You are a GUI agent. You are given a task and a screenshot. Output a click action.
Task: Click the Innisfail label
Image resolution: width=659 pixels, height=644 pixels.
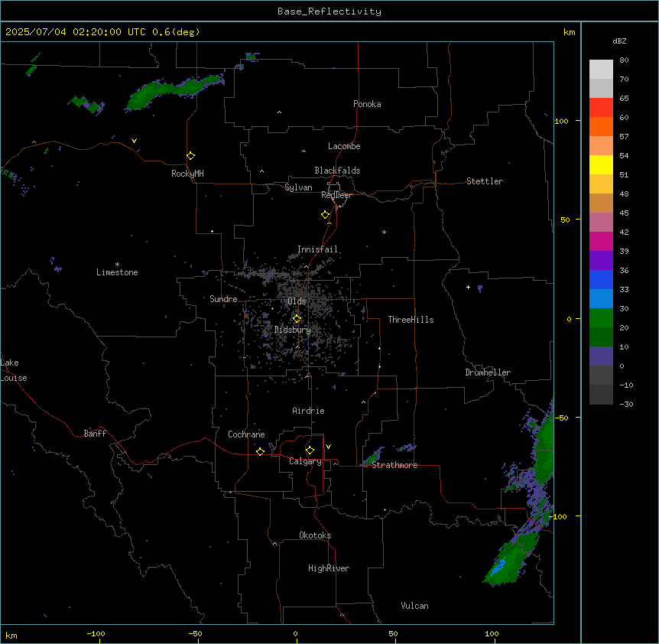[317, 249]
